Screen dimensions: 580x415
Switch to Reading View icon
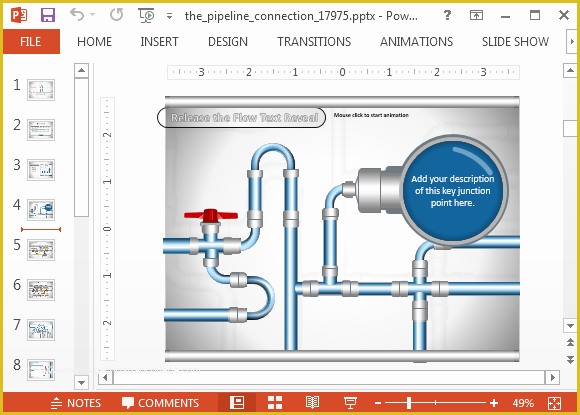coord(312,402)
